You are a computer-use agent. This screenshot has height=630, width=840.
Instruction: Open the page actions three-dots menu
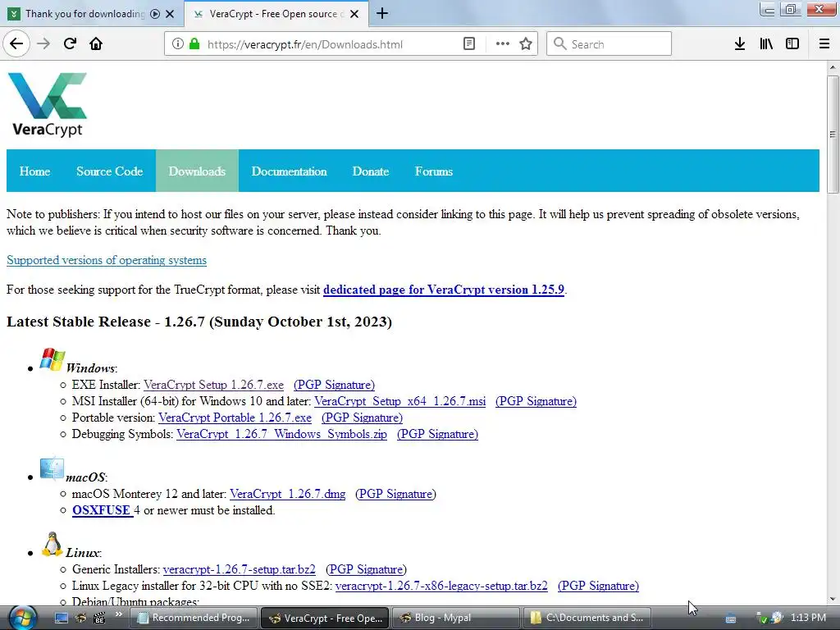[503, 44]
